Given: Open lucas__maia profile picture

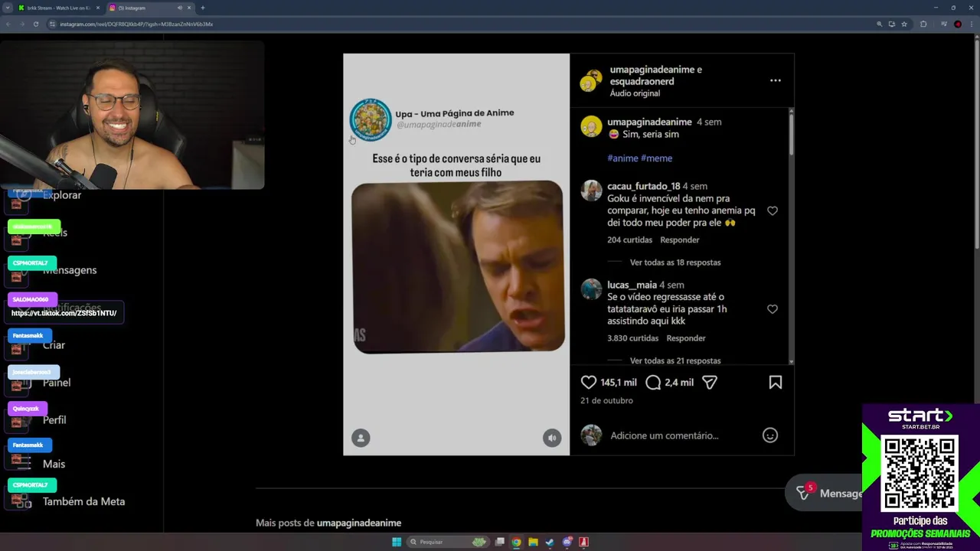Looking at the screenshot, I should point(591,289).
